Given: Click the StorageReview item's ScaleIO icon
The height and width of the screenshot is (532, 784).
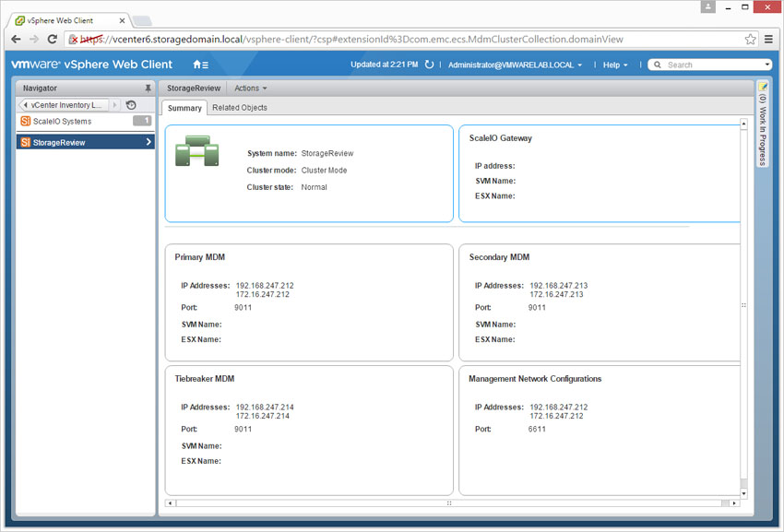Looking at the screenshot, I should [x=26, y=143].
